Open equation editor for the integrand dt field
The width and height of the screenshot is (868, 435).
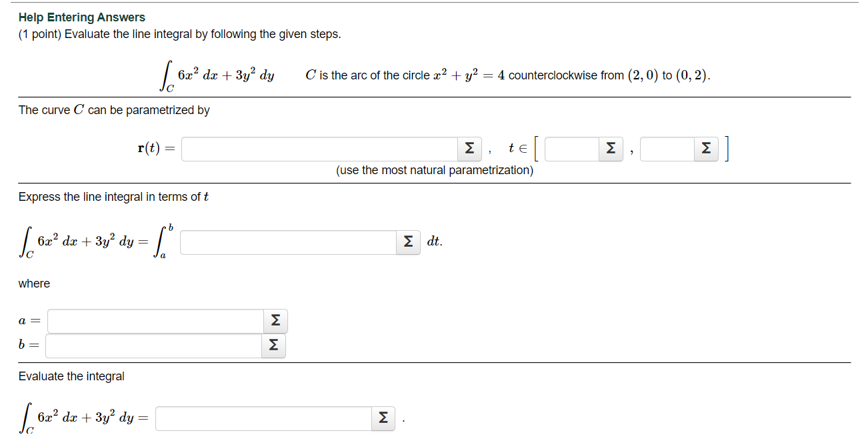[407, 242]
